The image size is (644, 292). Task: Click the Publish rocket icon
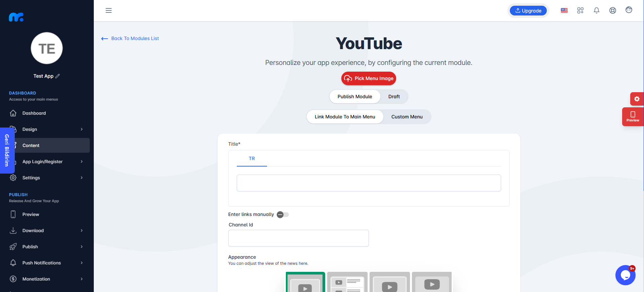click(13, 247)
